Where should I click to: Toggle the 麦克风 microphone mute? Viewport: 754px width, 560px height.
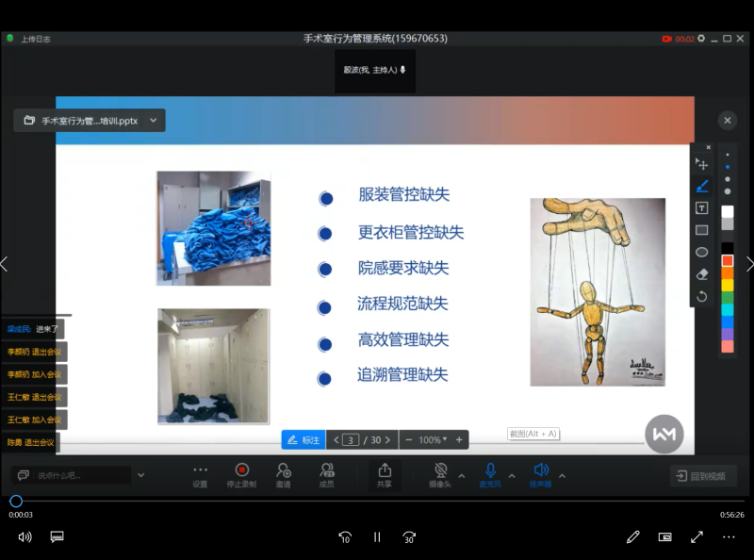click(x=490, y=474)
